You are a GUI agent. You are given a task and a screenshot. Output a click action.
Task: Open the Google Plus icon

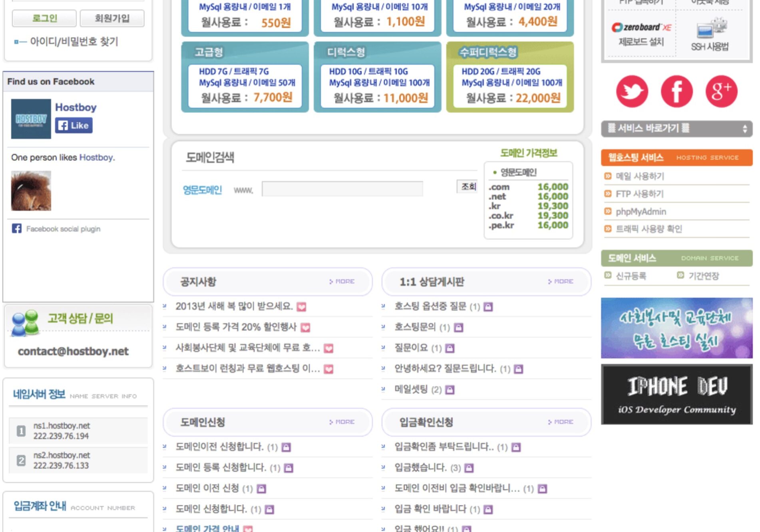coord(721,91)
